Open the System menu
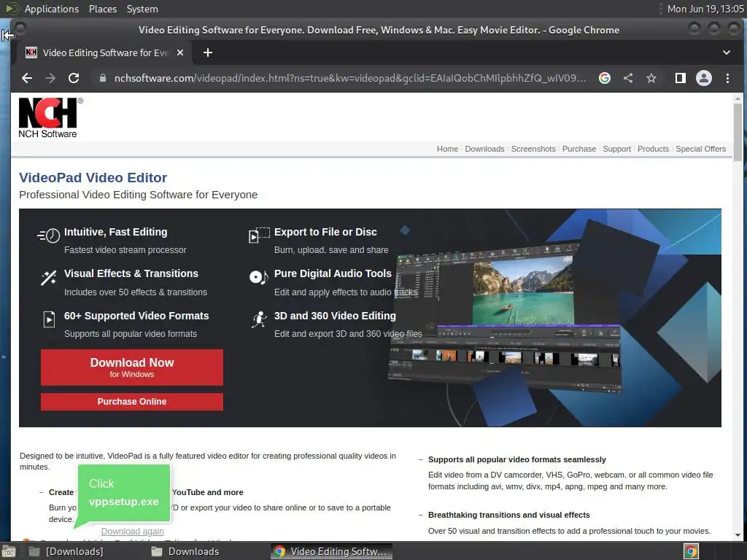This screenshot has height=560, width=747. pos(142,9)
